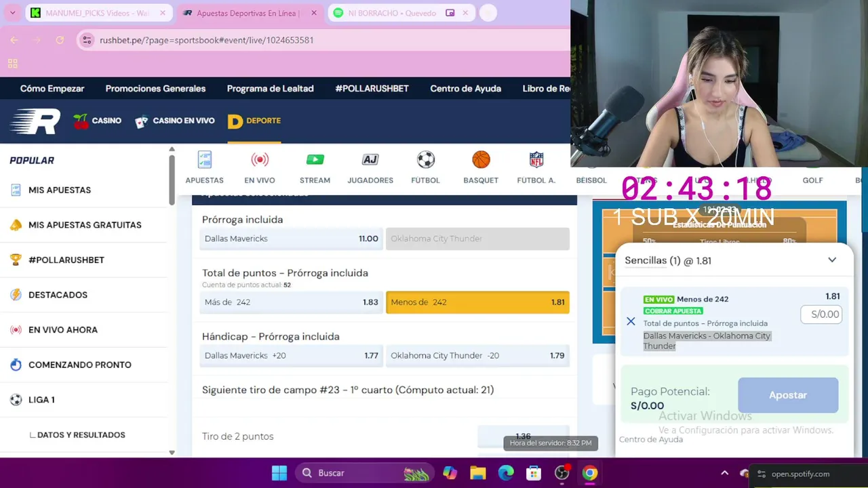868x488 pixels.
Task: Open Cómo Empezar menu item
Action: [52, 89]
